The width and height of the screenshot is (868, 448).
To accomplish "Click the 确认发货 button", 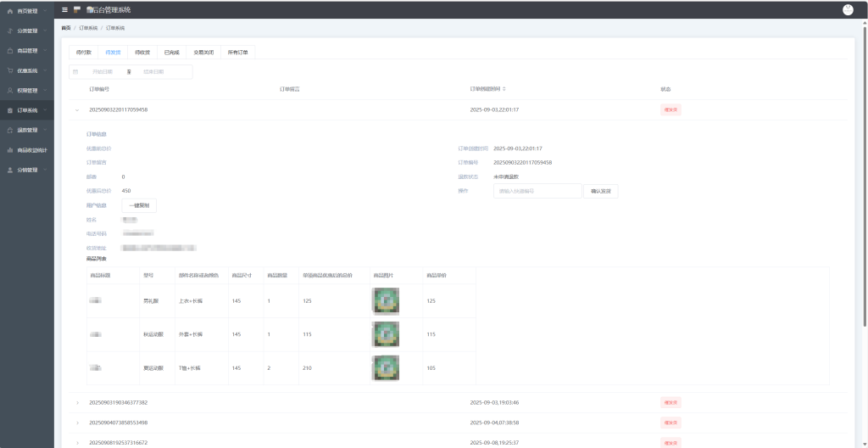I will [600, 191].
